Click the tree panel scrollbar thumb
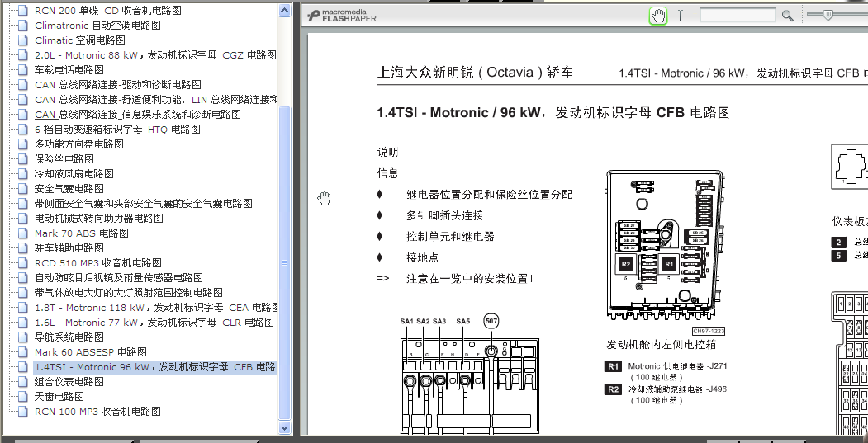This screenshot has height=443, width=868. tap(285, 263)
